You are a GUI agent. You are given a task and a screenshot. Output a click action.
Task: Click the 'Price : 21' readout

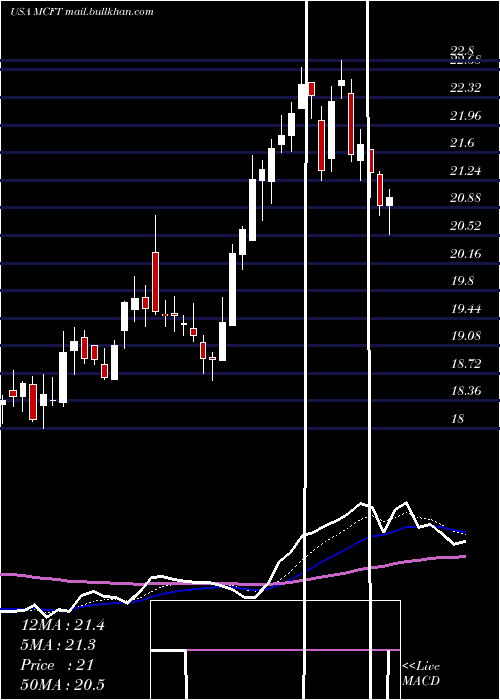click(x=57, y=665)
